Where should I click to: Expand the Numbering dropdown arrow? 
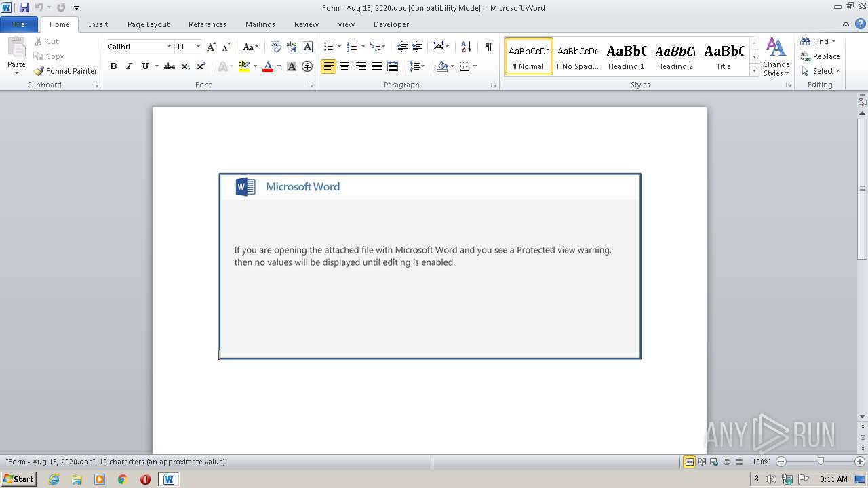pos(363,47)
